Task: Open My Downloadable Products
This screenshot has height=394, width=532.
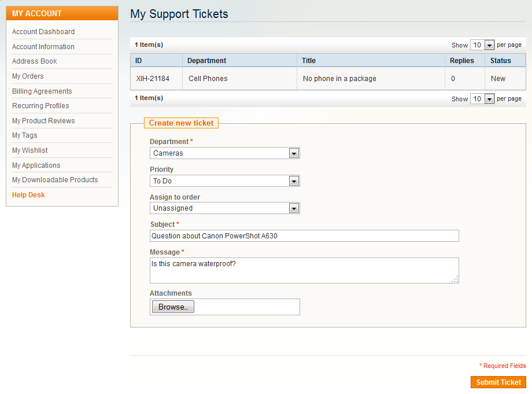Action: 55,180
